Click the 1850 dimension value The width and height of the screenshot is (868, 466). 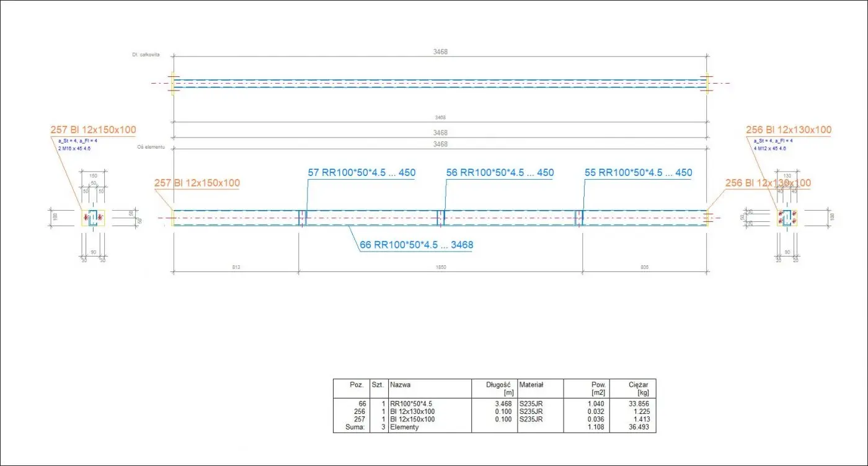440,267
